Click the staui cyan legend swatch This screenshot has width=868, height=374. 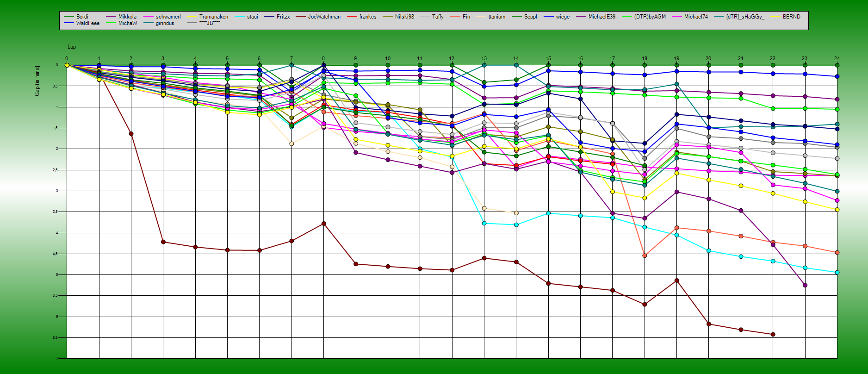click(x=240, y=17)
